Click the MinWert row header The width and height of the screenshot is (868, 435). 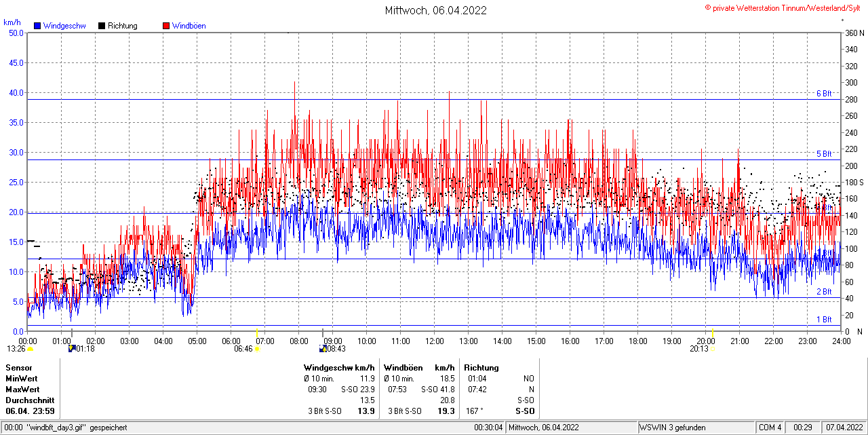(x=22, y=379)
